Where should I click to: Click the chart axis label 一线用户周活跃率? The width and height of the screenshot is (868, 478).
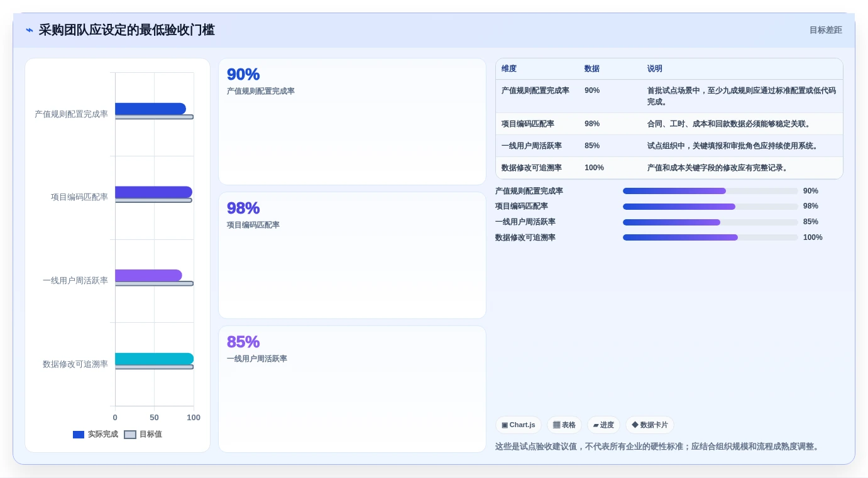75,281
